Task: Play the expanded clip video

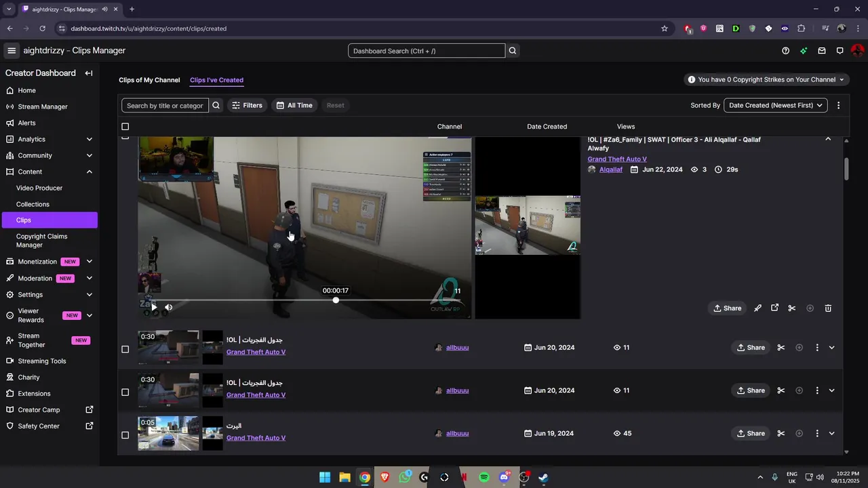Action: (153, 307)
